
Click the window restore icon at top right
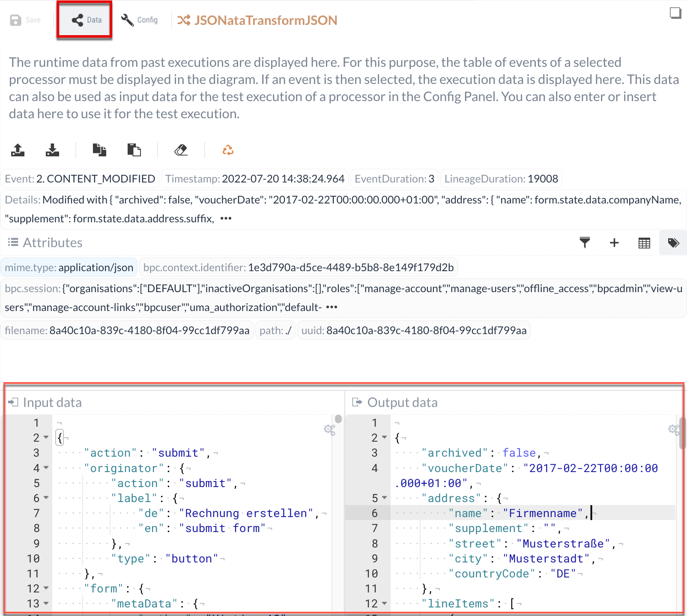pos(675,13)
